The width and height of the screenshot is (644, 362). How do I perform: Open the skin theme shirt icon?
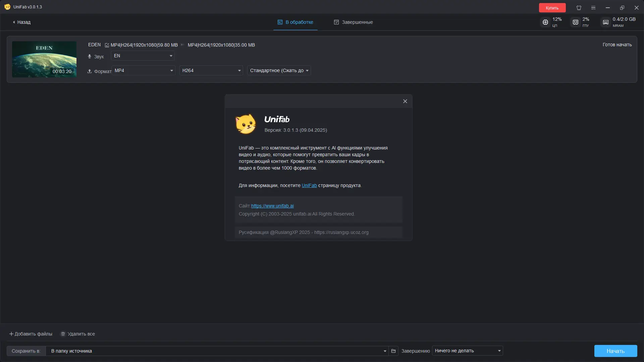coord(579,8)
